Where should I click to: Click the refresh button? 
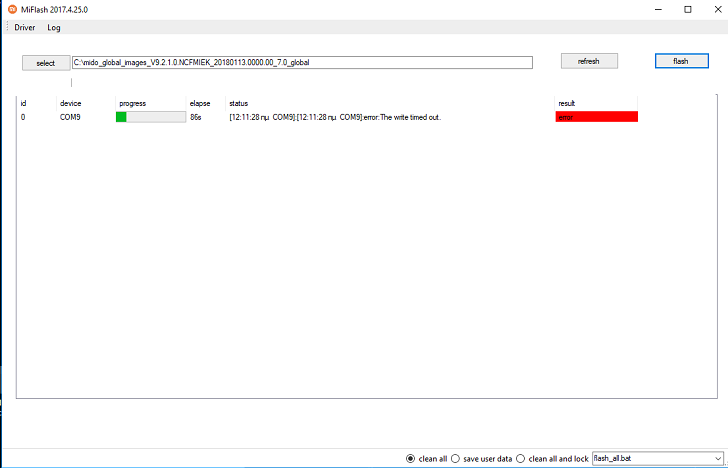click(x=589, y=61)
